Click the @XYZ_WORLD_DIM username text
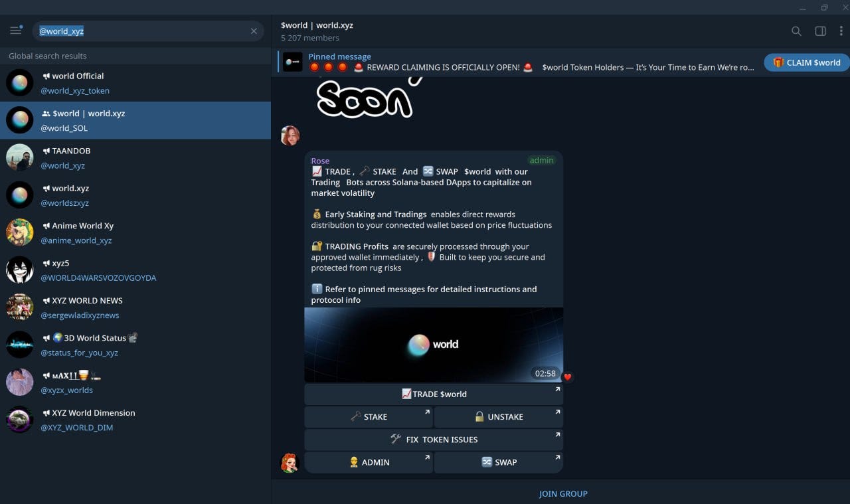 (76, 428)
